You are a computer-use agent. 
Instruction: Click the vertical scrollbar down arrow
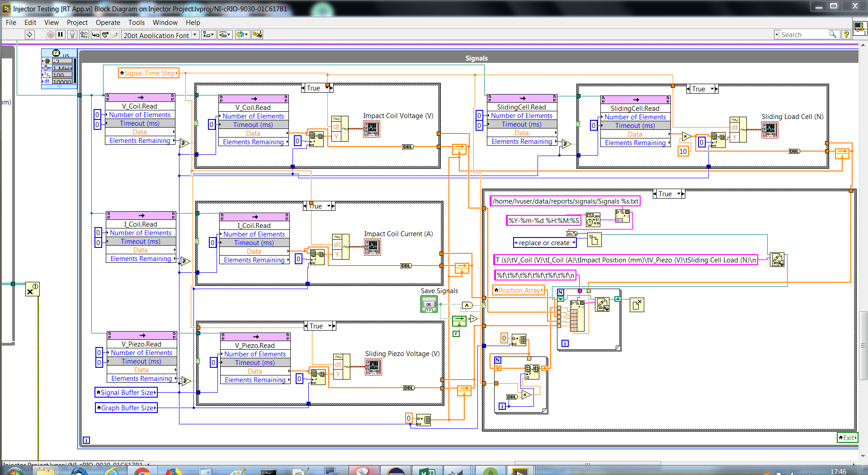coord(863,456)
